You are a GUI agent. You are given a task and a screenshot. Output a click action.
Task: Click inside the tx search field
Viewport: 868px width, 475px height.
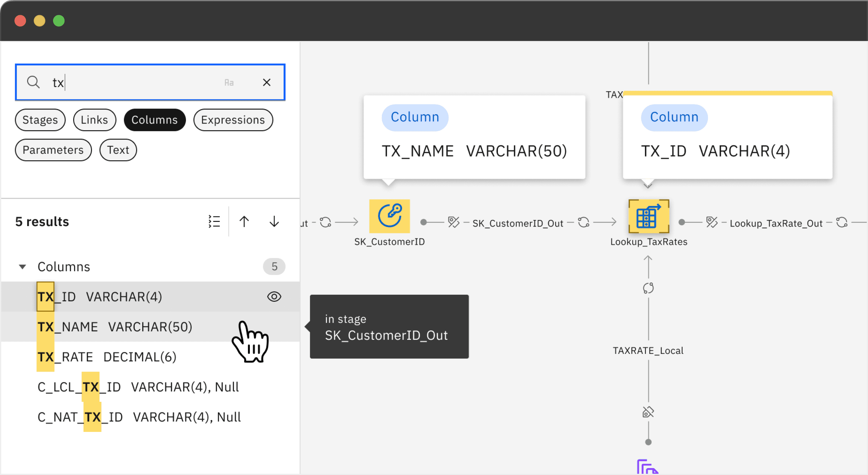(135, 83)
